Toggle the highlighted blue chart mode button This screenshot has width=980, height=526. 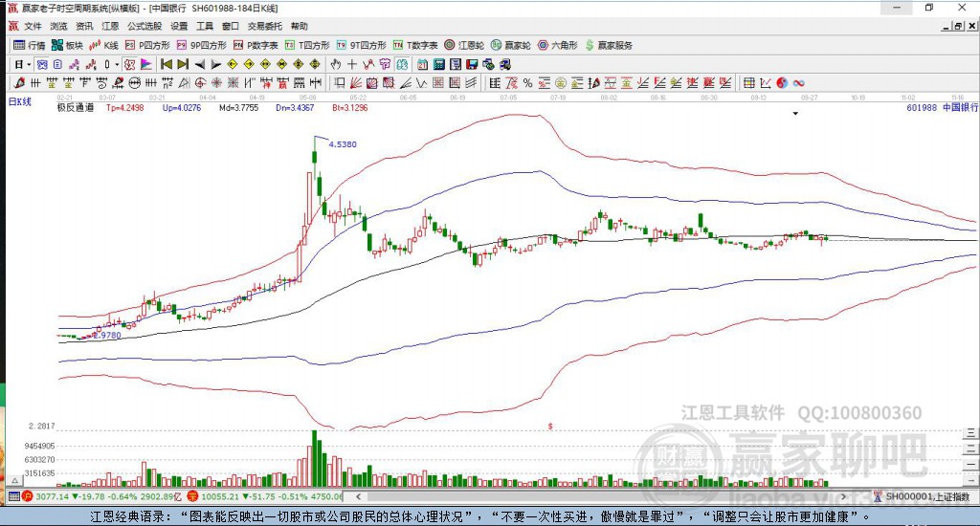(x=42, y=64)
